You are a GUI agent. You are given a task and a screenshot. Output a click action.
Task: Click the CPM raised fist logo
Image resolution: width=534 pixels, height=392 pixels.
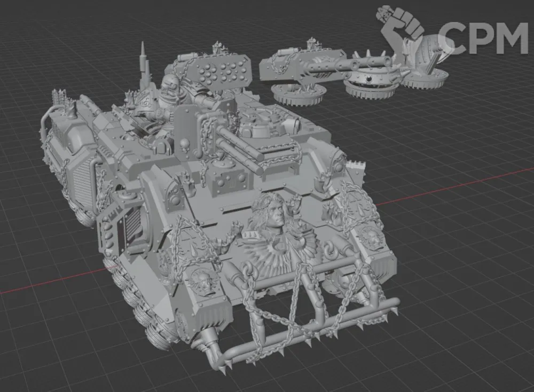(402, 29)
